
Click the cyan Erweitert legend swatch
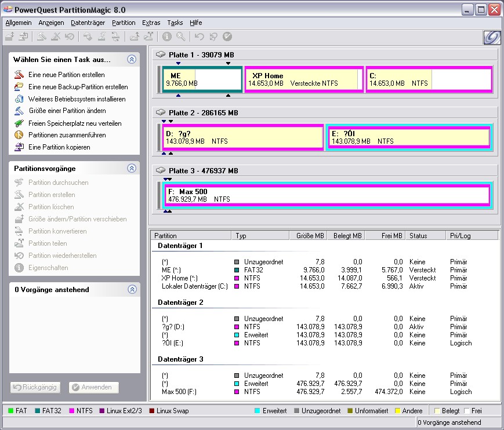point(257,411)
